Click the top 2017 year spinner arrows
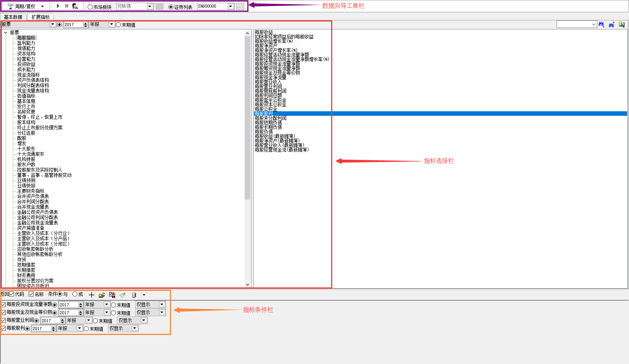Image resolution: width=629 pixels, height=364 pixels. [85, 25]
